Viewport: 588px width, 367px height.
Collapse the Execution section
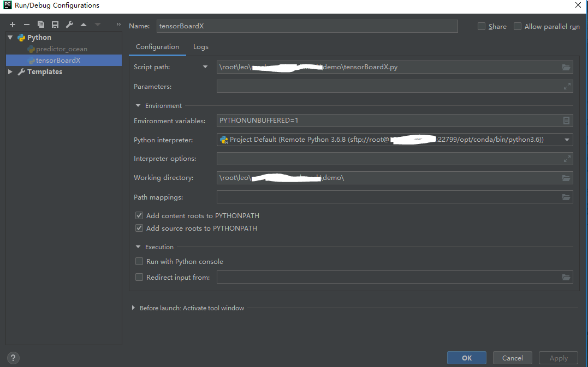(138, 247)
